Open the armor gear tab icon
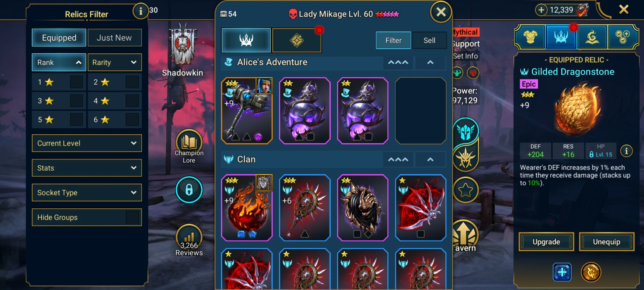Viewport: 644px width, 290px height. pyautogui.click(x=530, y=37)
